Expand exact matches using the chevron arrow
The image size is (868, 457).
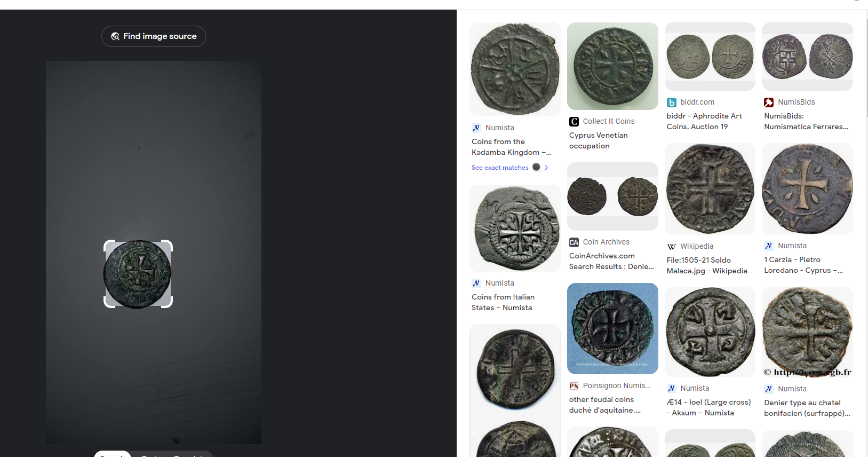pos(546,168)
